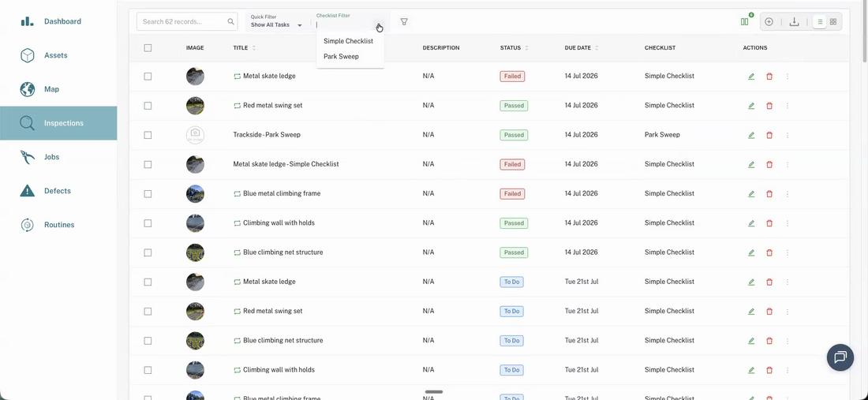Click the add new inspection plus icon
Image resolution: width=868 pixels, height=400 pixels.
point(769,21)
